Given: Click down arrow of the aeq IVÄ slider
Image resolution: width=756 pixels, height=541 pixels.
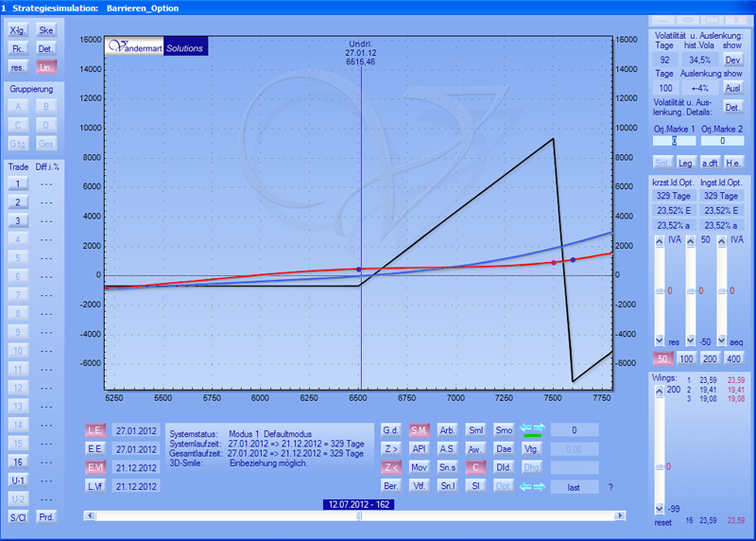Looking at the screenshot, I should click(x=720, y=340).
